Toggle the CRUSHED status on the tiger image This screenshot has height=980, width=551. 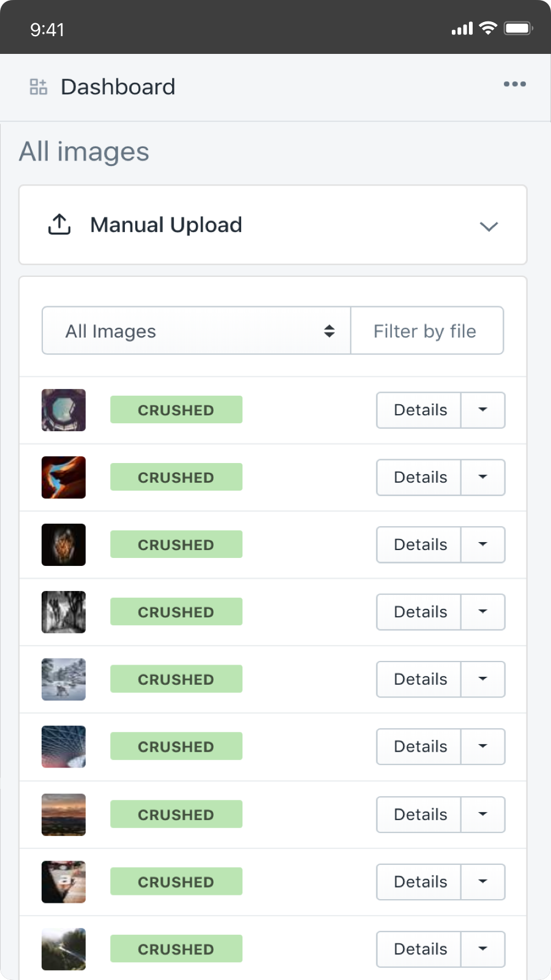coord(176,544)
